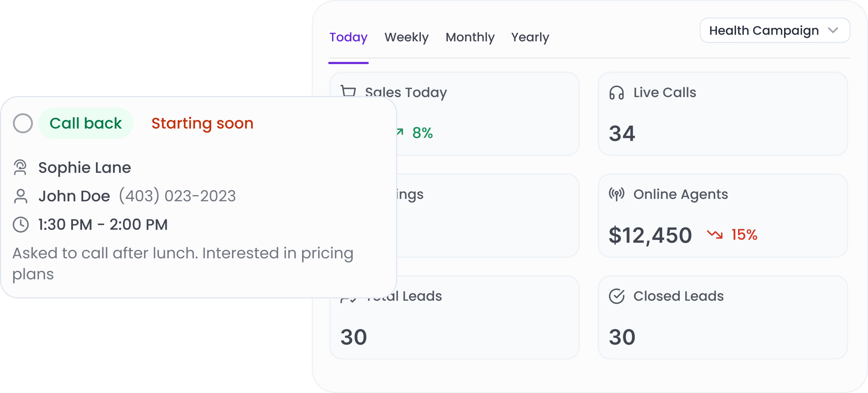
Task: Select the agent headset icon beside Sophie Lane
Action: (21, 168)
